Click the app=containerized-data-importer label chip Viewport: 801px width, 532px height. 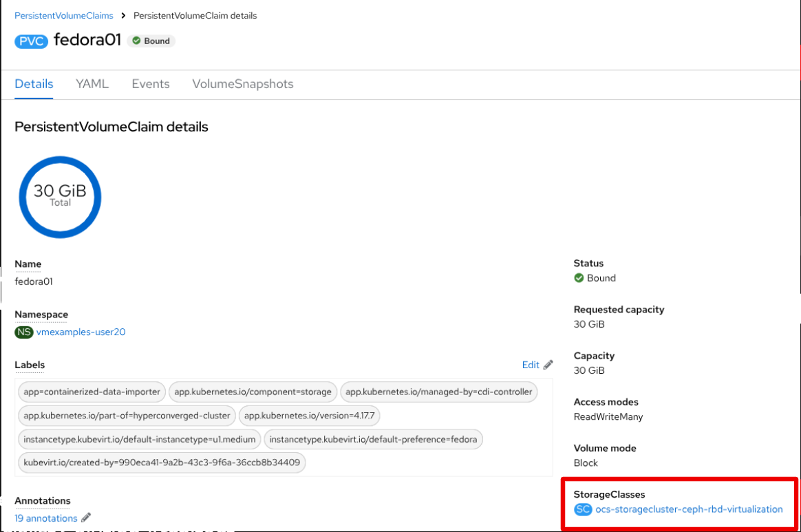coord(92,392)
